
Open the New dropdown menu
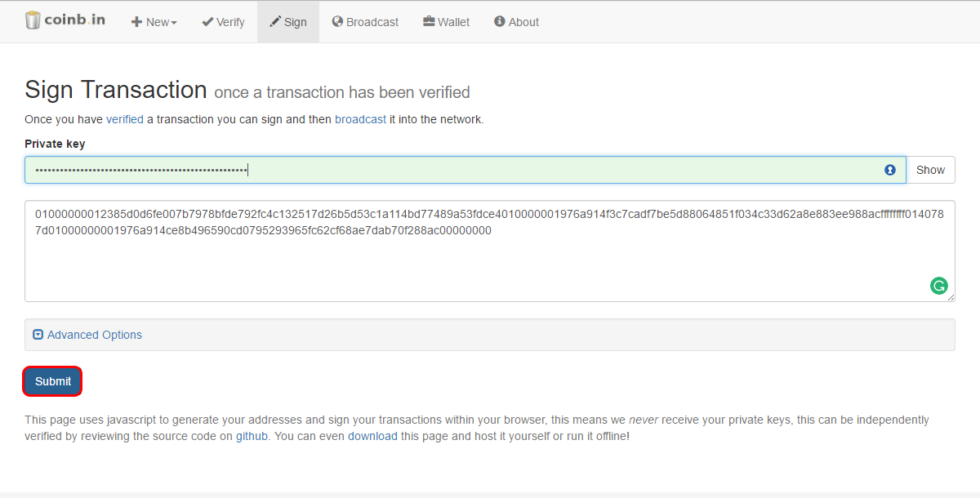coord(154,22)
